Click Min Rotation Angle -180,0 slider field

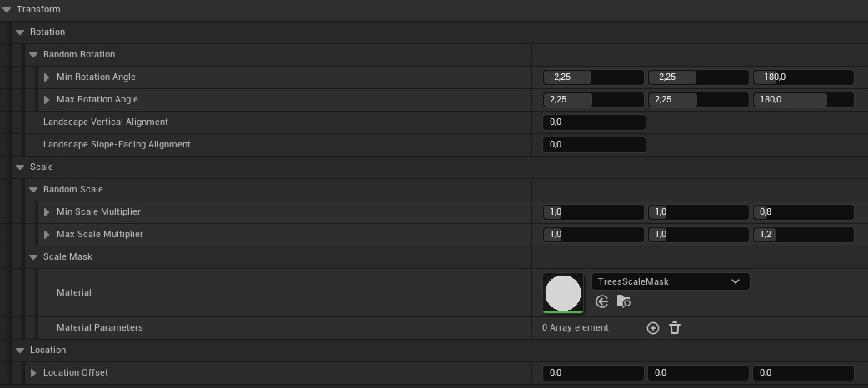[x=803, y=77]
